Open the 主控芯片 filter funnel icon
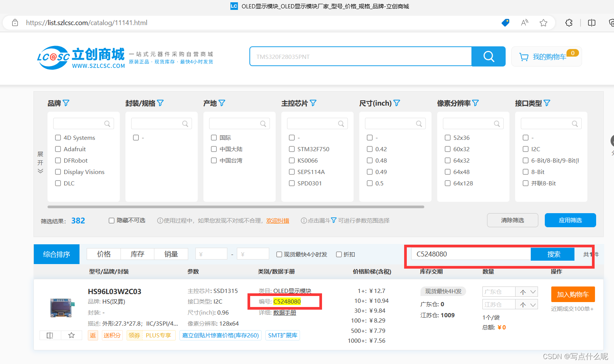Viewport: 614px width, 364px height. point(313,103)
